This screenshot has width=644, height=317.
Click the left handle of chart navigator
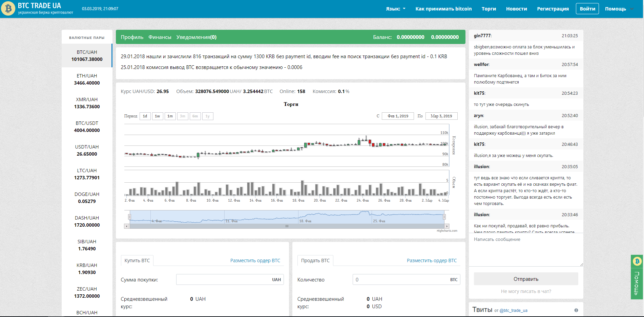[x=129, y=217]
